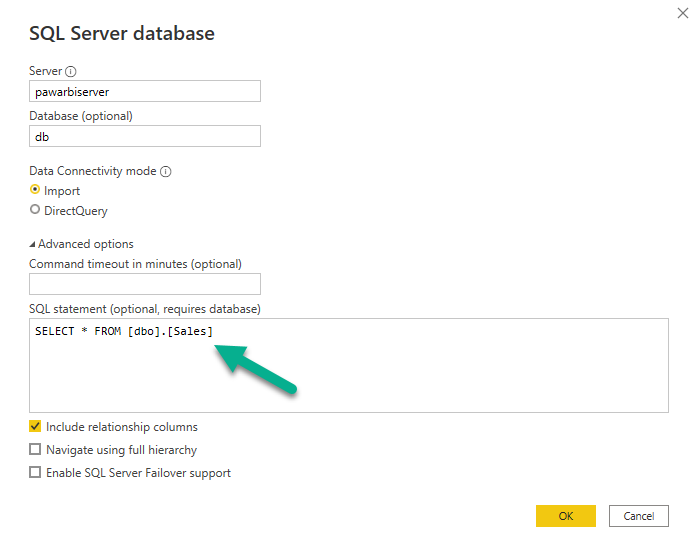Click inside the SQL statement text area
699x556 pixels.
point(349,365)
